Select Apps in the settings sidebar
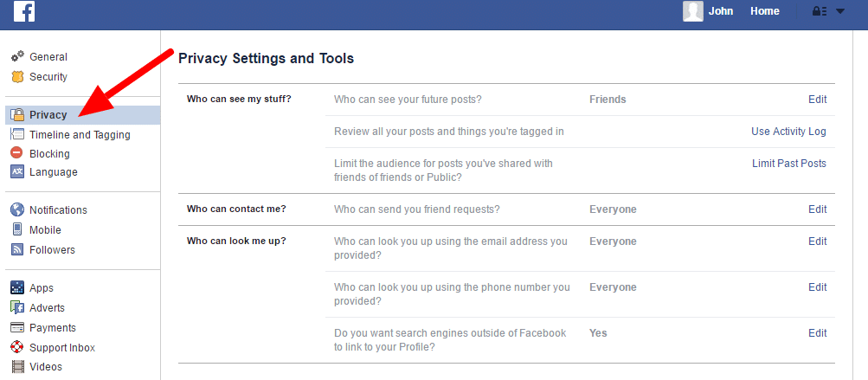 coord(42,288)
